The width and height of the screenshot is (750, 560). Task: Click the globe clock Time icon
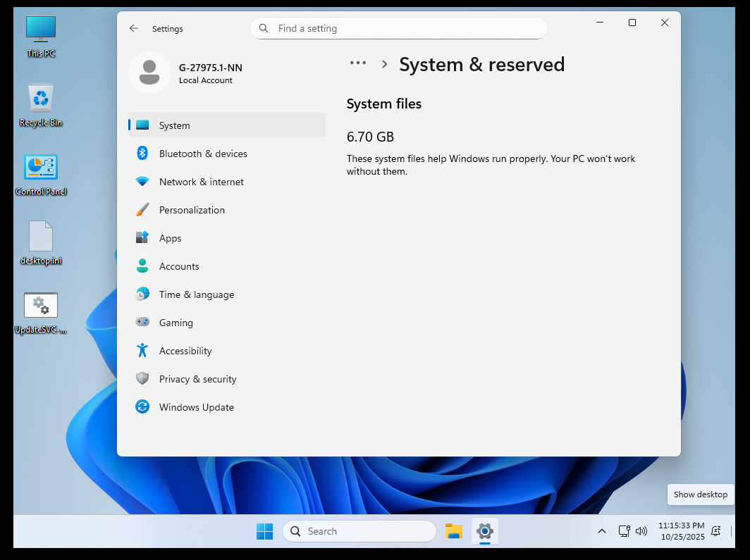tap(142, 294)
